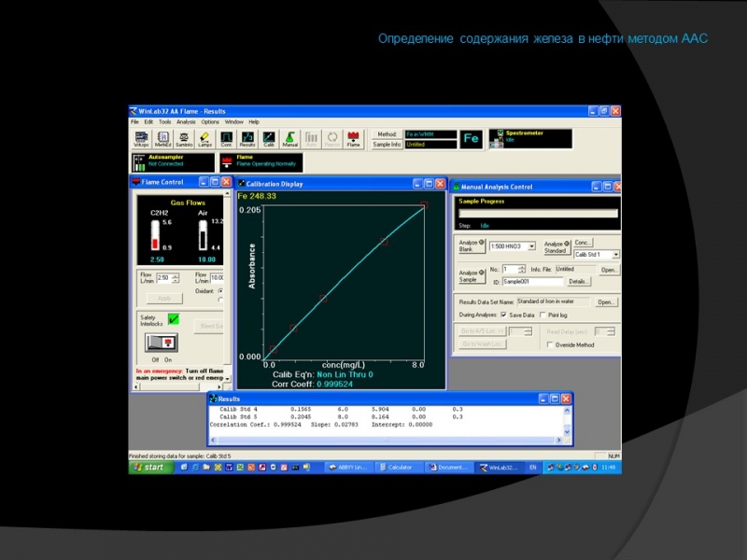Click the Flame Control horizontal scrollbar

(178, 387)
